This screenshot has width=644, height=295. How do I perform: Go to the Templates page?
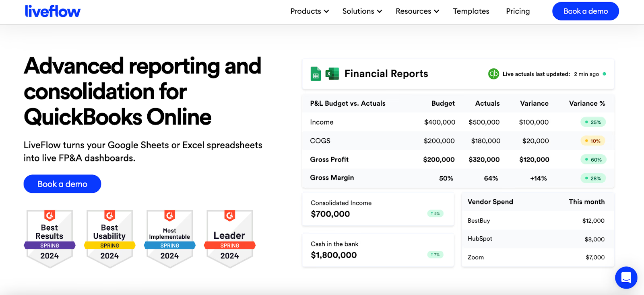tap(471, 11)
